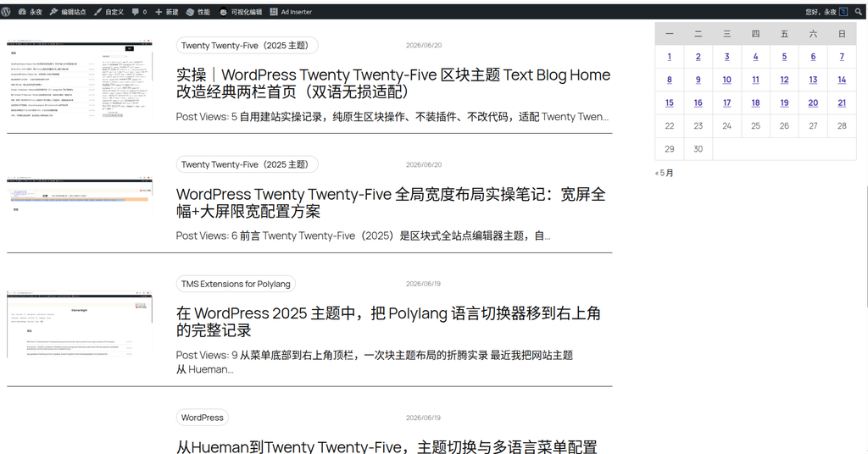The height and width of the screenshot is (454, 868).
Task: Click category pill above 全局宽度布局 post
Action: [x=247, y=164]
